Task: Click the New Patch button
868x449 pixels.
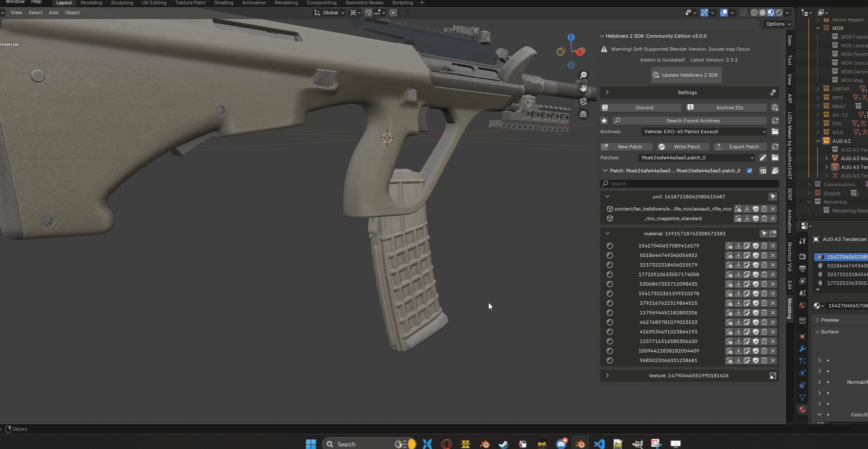Action: tap(626, 147)
